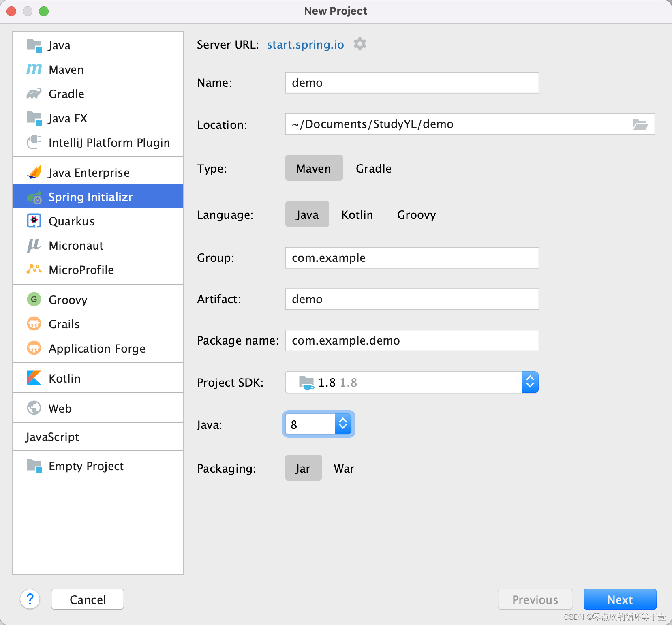Click the green Groovy G icon

(34, 300)
